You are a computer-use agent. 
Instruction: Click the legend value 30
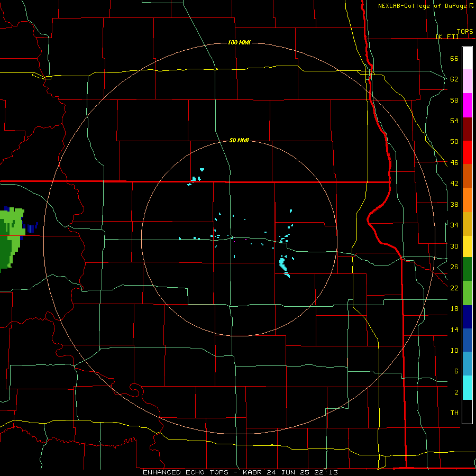click(454, 246)
